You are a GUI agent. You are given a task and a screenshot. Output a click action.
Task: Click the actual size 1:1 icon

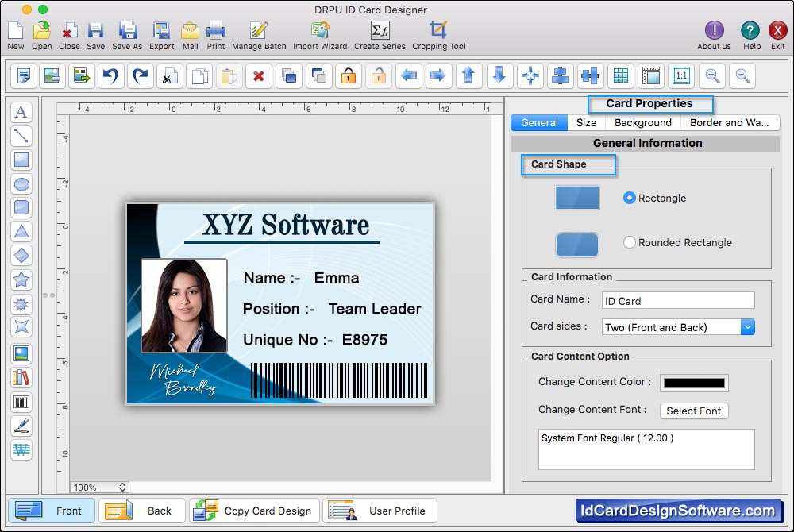pyautogui.click(x=681, y=76)
